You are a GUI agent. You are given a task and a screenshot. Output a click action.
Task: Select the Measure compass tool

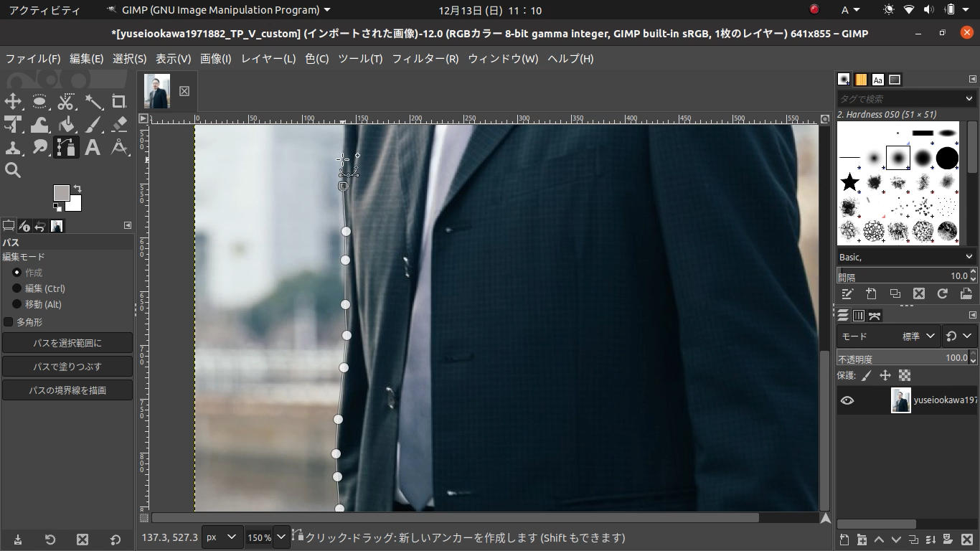coord(119,147)
